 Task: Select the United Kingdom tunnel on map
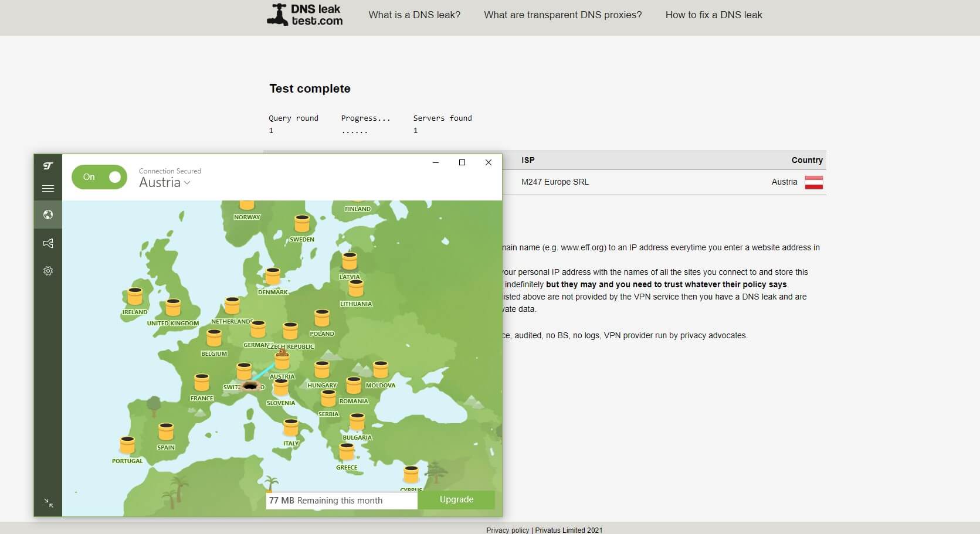pos(173,307)
